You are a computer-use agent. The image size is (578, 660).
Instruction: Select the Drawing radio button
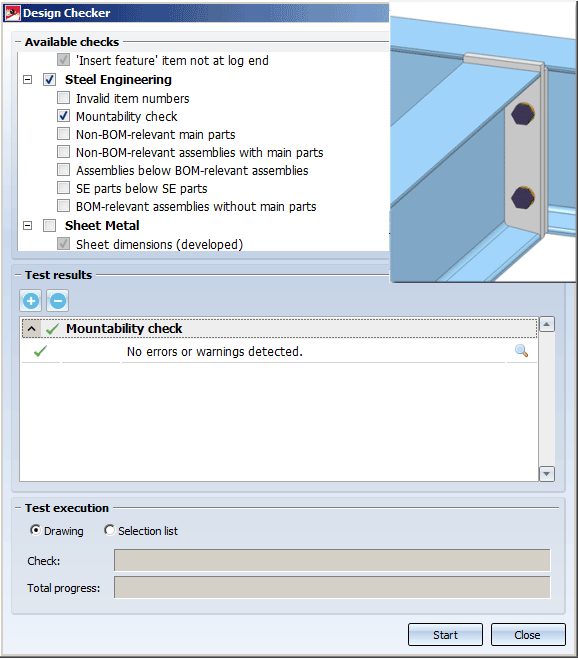pos(36,530)
